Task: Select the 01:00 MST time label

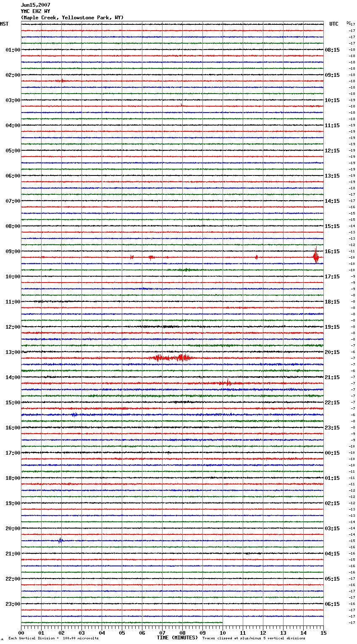Action: tap(13, 50)
